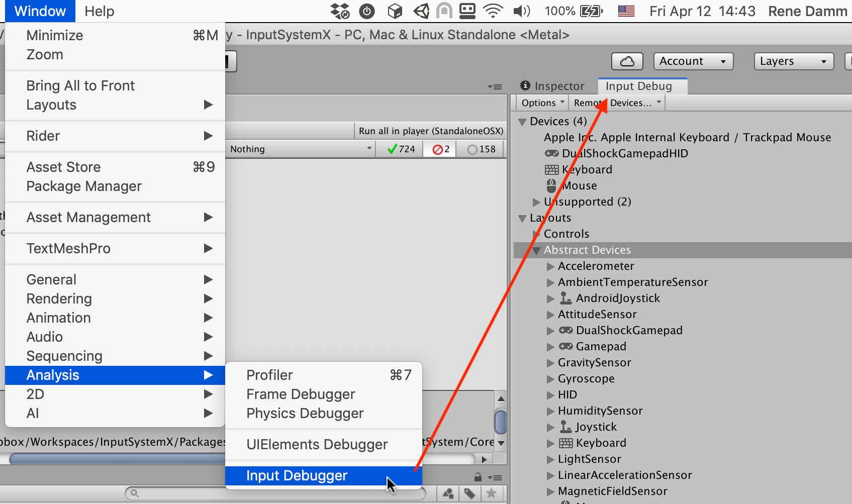This screenshot has width=852, height=504.
Task: Click the Keyboard layout icon in Abstract Devices
Action: pos(566,443)
